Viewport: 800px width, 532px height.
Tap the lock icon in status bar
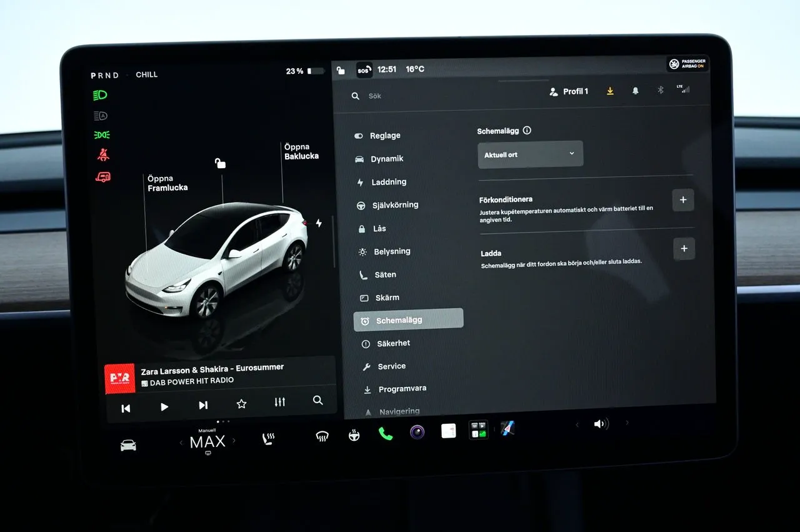tap(341, 70)
